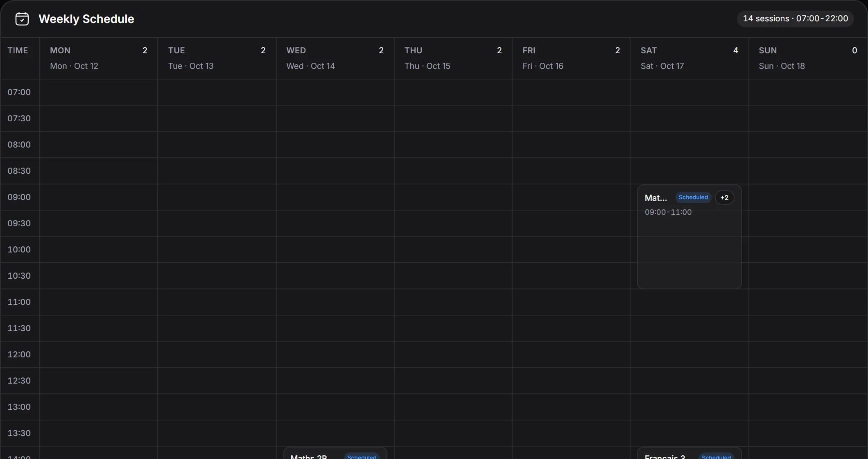The image size is (868, 459).
Task: Click the 09:00 time row label
Action: tap(19, 197)
